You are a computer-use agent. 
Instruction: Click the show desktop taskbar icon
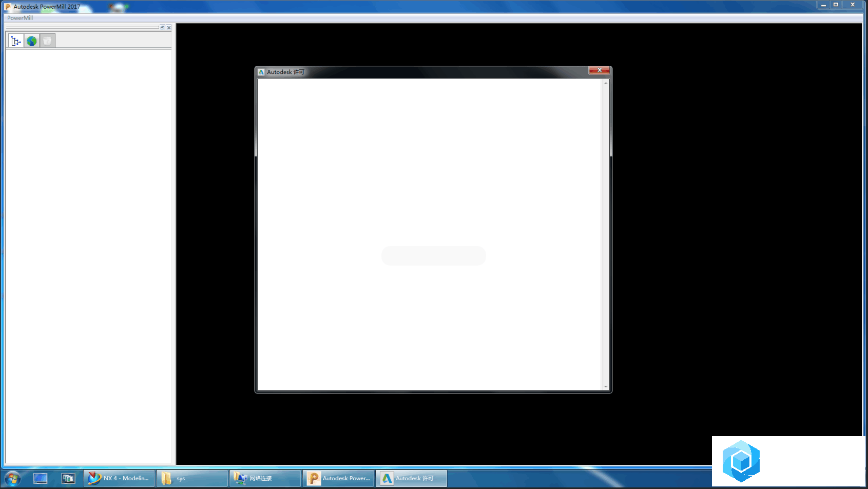point(41,478)
